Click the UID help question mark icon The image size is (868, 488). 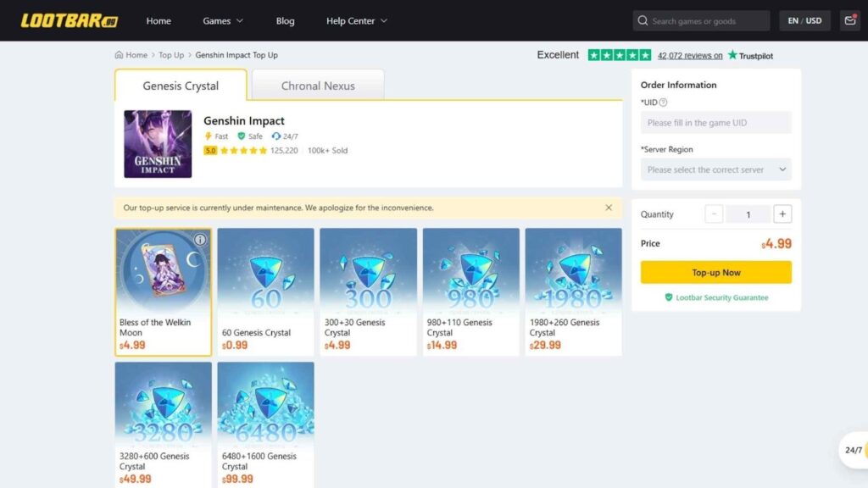click(x=663, y=103)
